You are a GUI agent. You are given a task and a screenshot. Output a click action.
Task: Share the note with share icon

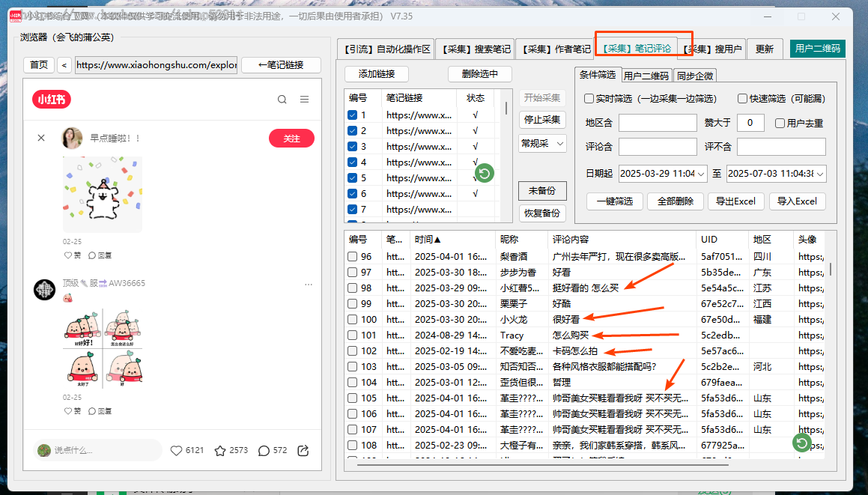303,450
